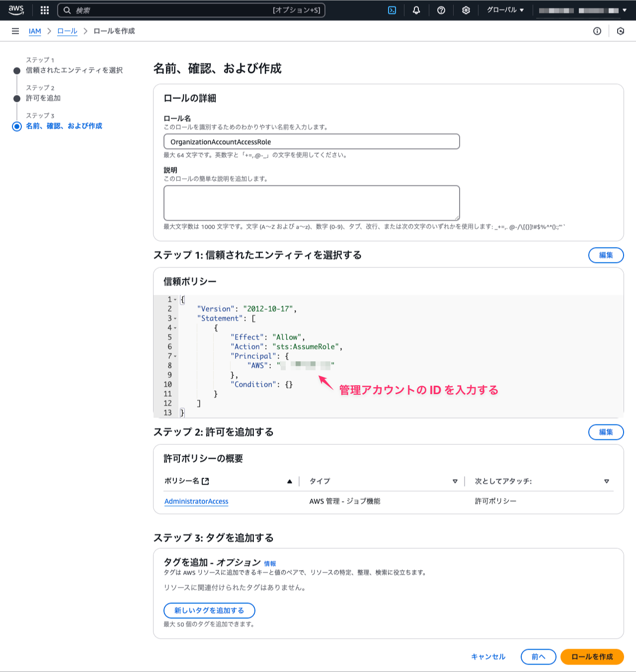
Task: Toggle the side navigation hamburger menu
Action: coord(15,31)
